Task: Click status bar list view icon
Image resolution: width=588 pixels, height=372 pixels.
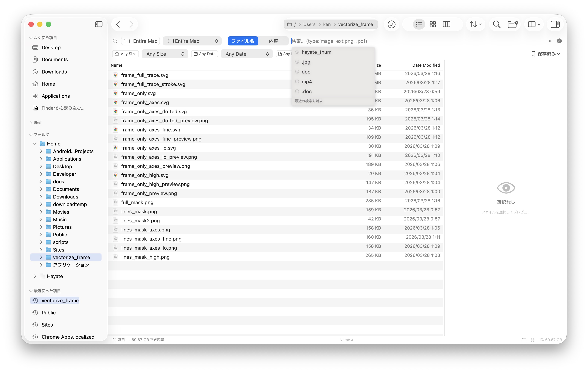Action: 524,340
